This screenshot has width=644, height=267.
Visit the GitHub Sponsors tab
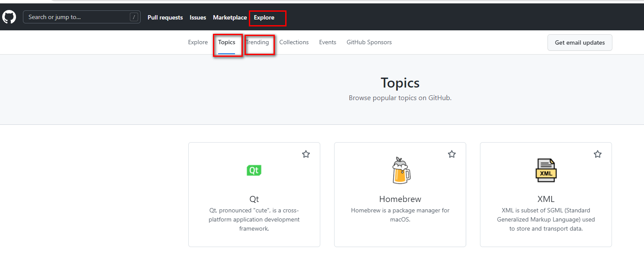click(x=369, y=42)
